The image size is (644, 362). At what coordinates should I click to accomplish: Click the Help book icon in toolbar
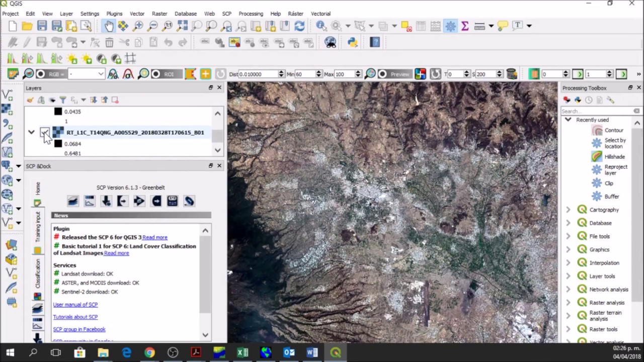375,42
